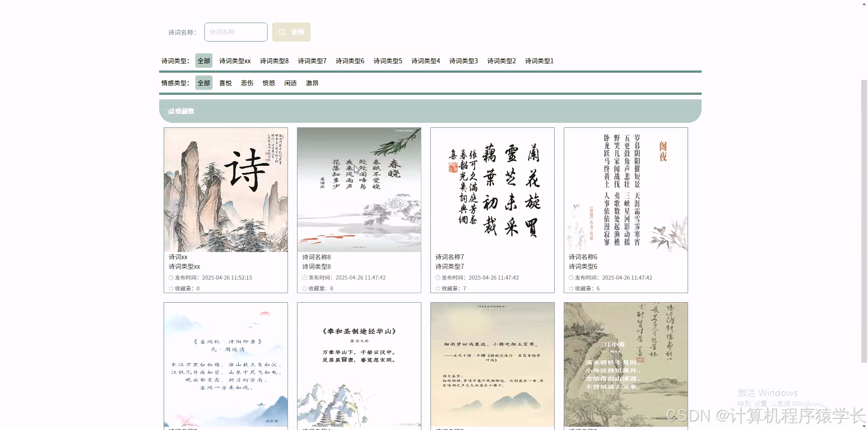868x430 pixels.
Task: Click the chart icon beside 收藏数 header
Action: (x=171, y=111)
